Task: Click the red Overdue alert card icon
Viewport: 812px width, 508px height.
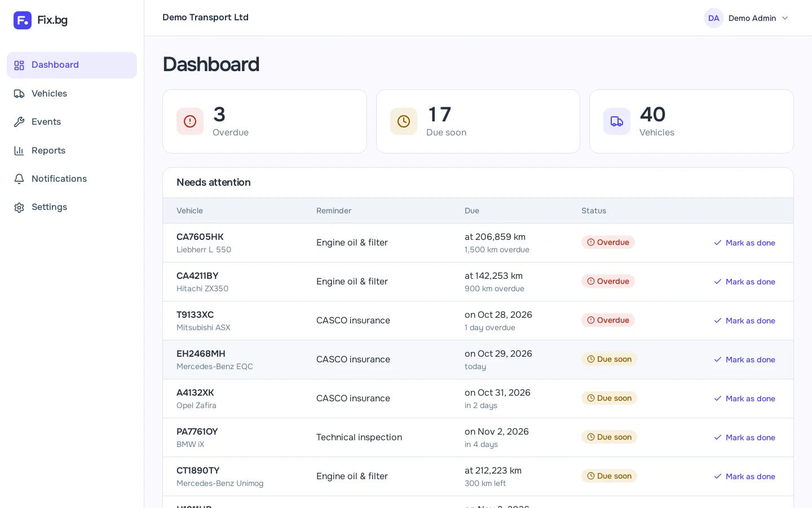Action: 190,121
